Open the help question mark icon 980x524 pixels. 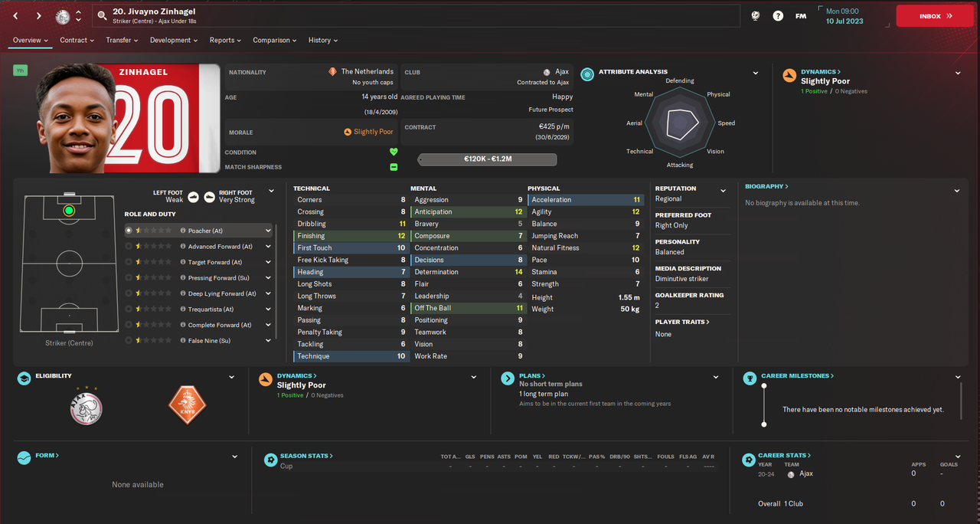point(778,15)
